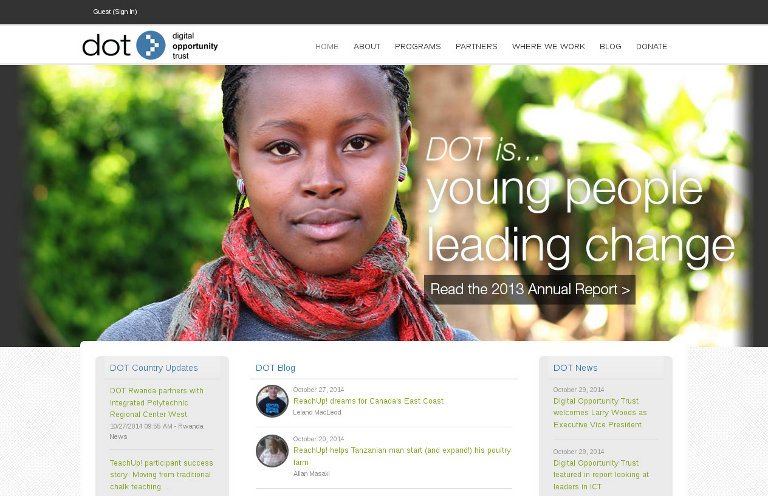Open the PARTNERS menu item
This screenshot has height=496, width=768.
(476, 47)
